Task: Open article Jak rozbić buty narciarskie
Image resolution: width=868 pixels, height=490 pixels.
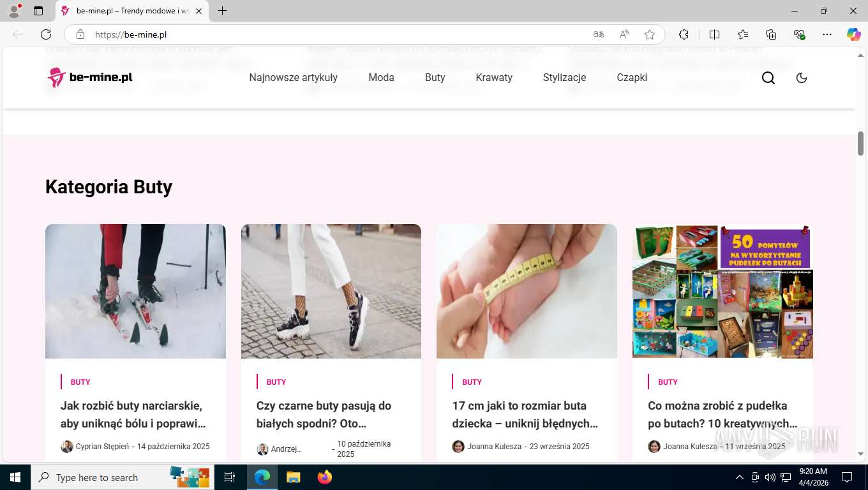Action: click(x=133, y=415)
